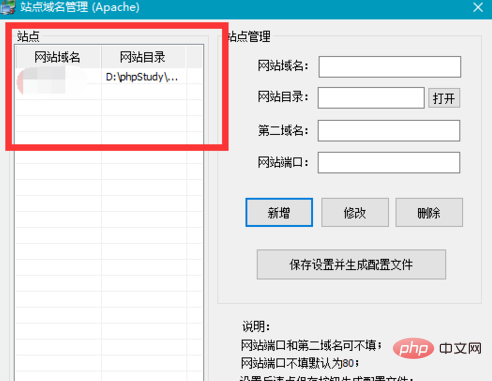Close the 站点域名管理 window
The height and width of the screenshot is (381, 492).
tap(478, 7)
